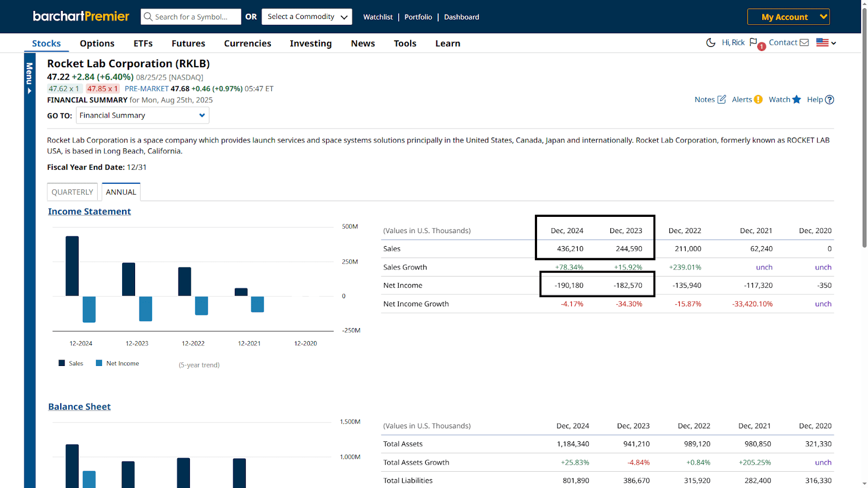
Task: Expand the Select a Commodity dropdown
Action: coord(307,17)
